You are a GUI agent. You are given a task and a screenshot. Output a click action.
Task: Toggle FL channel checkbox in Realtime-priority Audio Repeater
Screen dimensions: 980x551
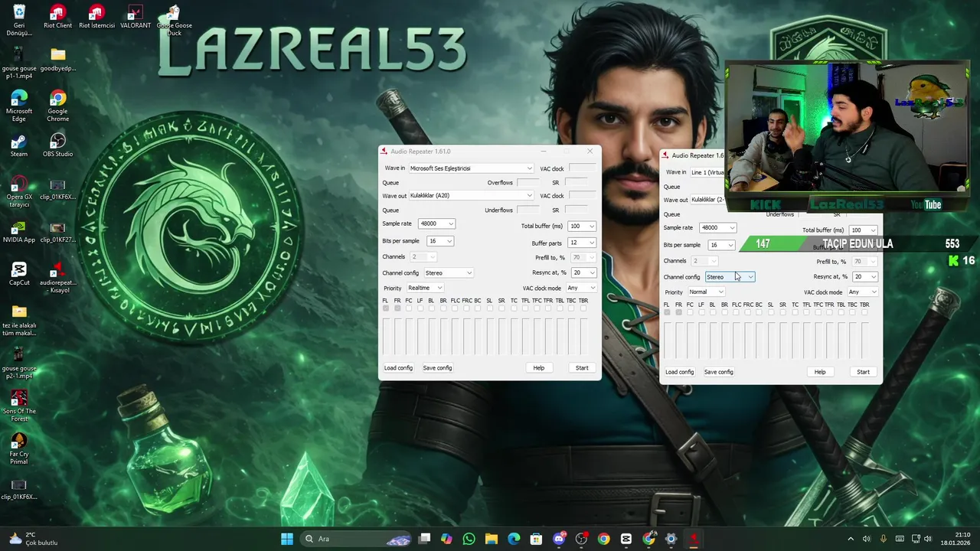[386, 308]
